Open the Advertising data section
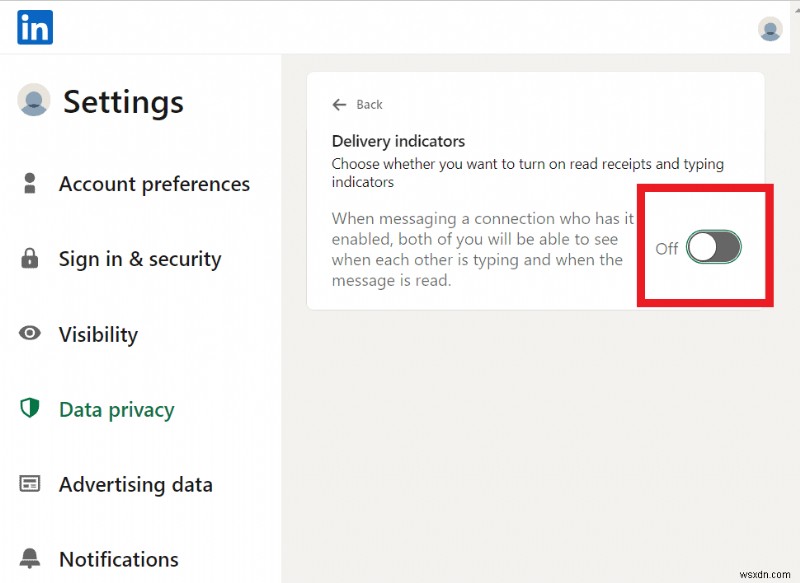This screenshot has height=583, width=800. coord(136,485)
